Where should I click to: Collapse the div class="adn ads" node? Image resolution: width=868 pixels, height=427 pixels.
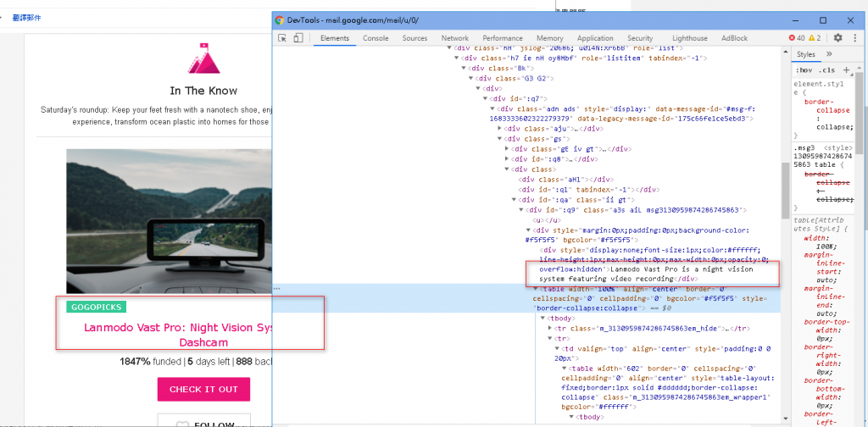click(492, 109)
